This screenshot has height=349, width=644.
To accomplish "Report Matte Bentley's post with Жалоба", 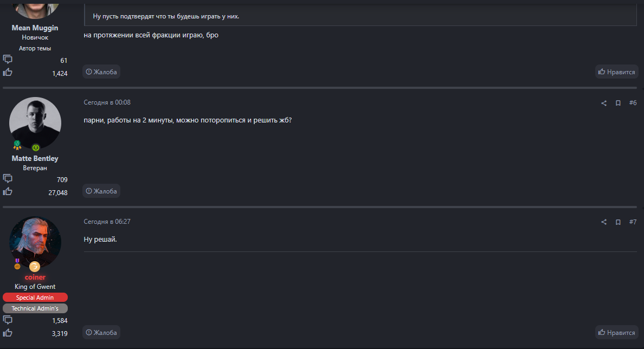I will click(x=101, y=191).
